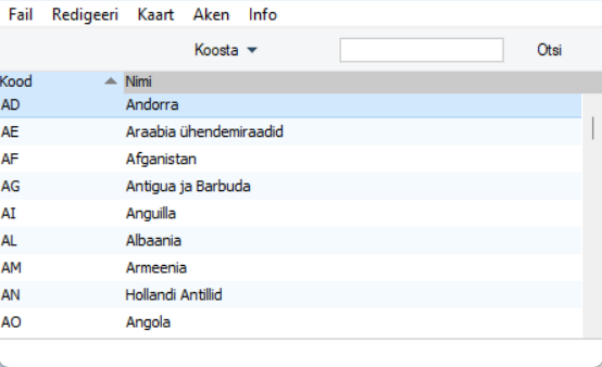Sort by the Nimi column header
Screen dimensions: 602x367
[x=363, y=81]
